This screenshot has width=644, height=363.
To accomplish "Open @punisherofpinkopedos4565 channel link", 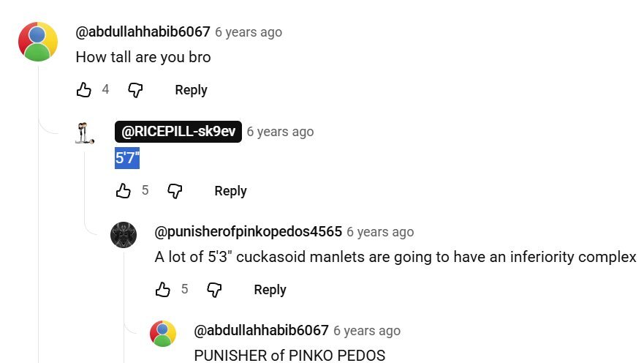I will (x=248, y=231).
